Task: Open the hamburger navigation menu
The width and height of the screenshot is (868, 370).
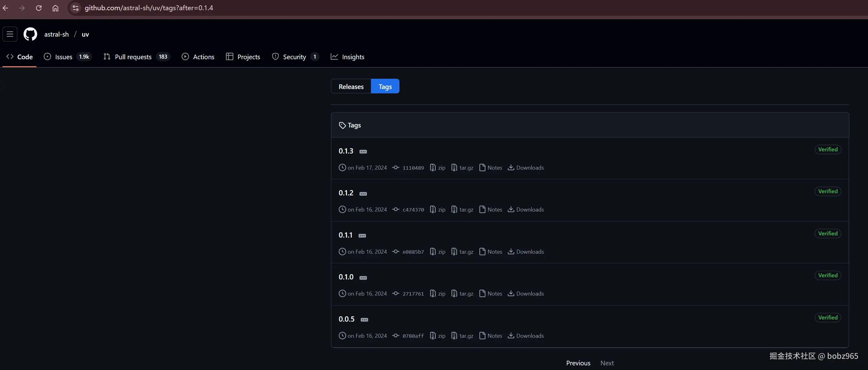Action: pyautogui.click(x=10, y=34)
